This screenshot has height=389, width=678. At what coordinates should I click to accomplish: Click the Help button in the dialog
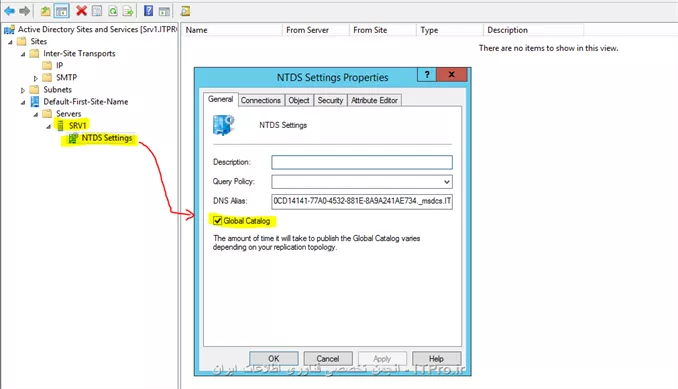(x=436, y=359)
